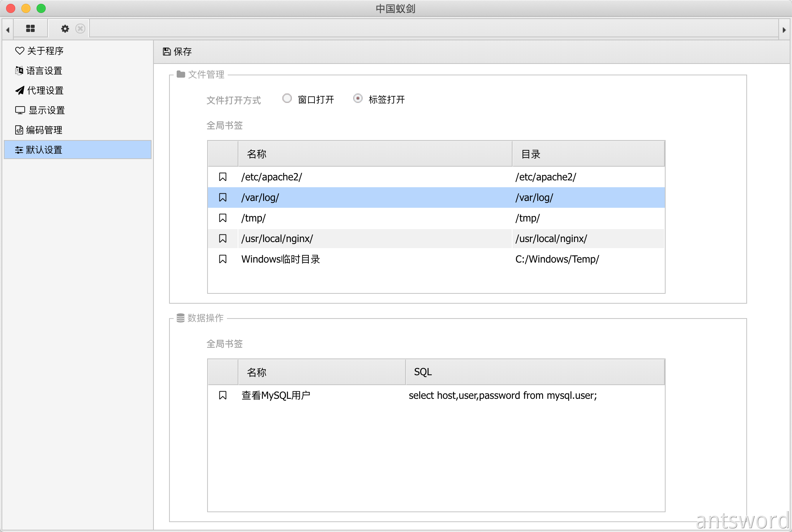The height and width of the screenshot is (532, 792).
Task: Click bookmark icon next to /tmp/
Action: [x=223, y=218]
